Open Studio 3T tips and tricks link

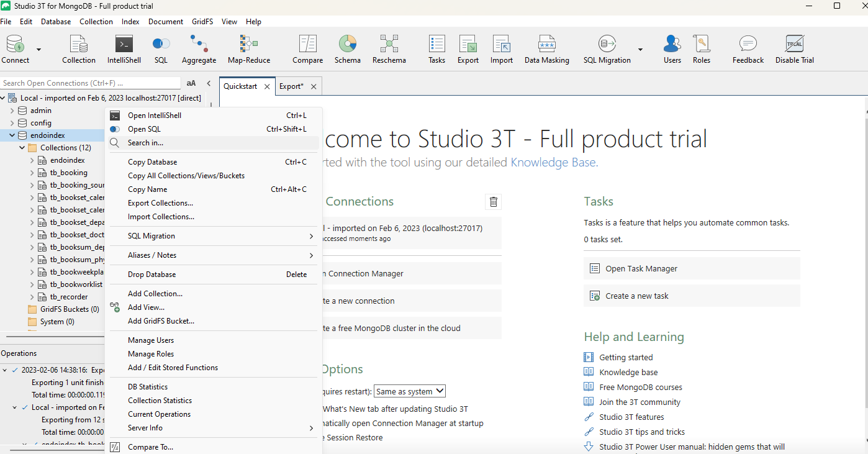pyautogui.click(x=642, y=432)
